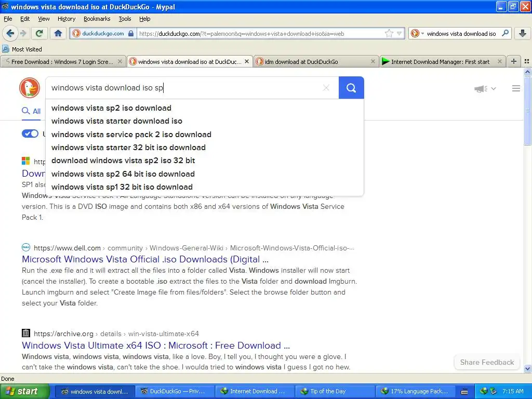The width and height of the screenshot is (532, 399).
Task: Open the DuckDuckGo hamburger menu
Action: tap(516, 88)
